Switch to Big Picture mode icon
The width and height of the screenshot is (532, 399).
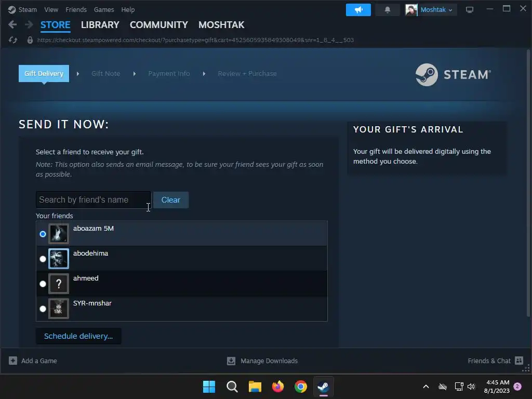[470, 10]
